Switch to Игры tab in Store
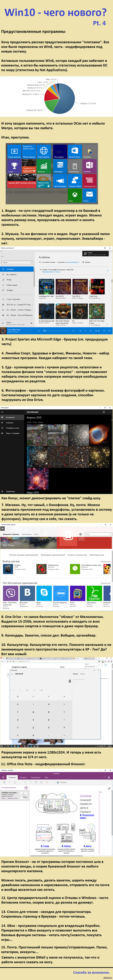Screen dimensions: 113x980 pos(36,534)
